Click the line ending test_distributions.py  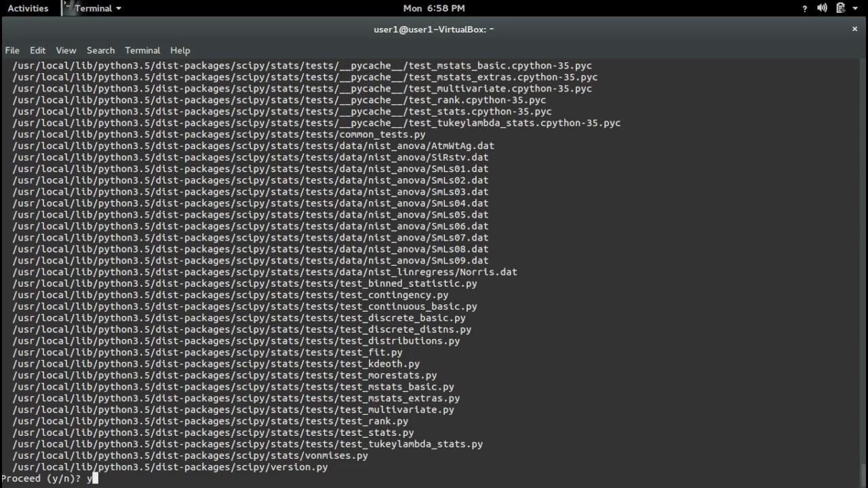[x=236, y=341]
